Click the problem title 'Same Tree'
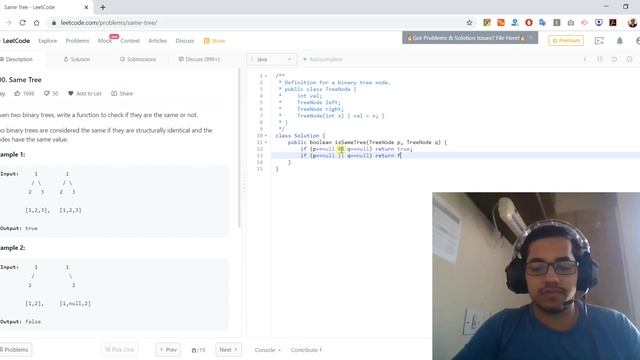This screenshot has height=360, width=640. [x=25, y=80]
